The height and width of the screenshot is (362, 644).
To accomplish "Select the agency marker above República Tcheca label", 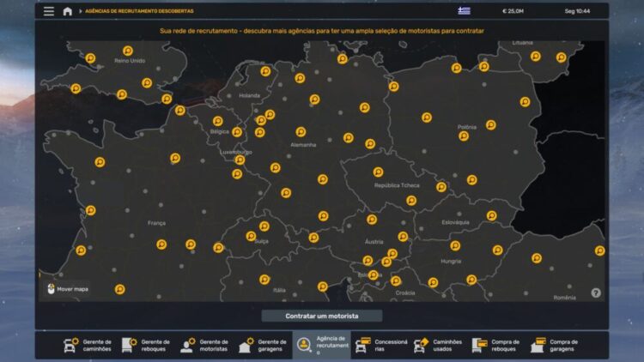I will (378, 172).
